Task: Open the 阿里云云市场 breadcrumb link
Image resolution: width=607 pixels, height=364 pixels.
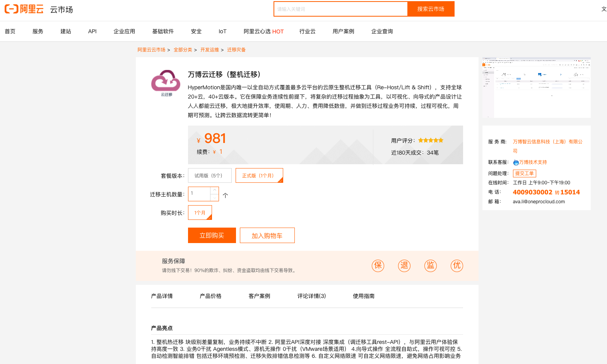Action: click(152, 50)
